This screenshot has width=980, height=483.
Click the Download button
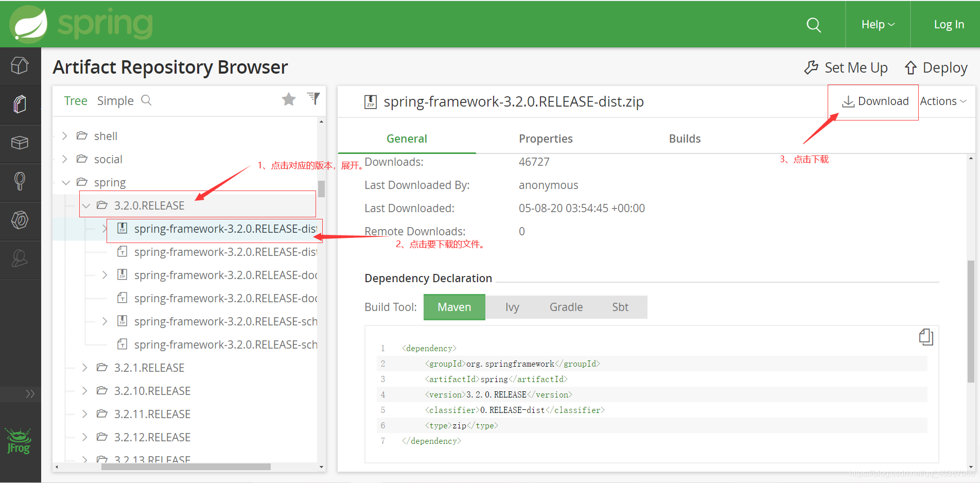point(876,101)
